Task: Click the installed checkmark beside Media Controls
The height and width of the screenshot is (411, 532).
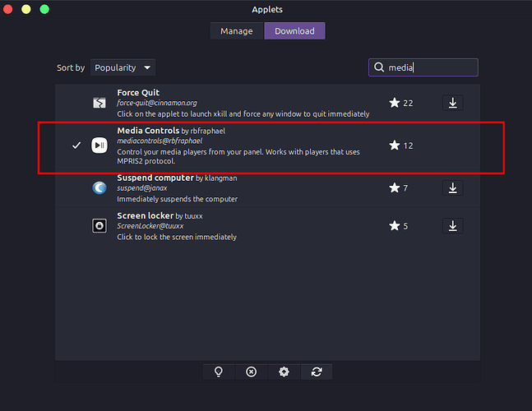Action: click(76, 145)
